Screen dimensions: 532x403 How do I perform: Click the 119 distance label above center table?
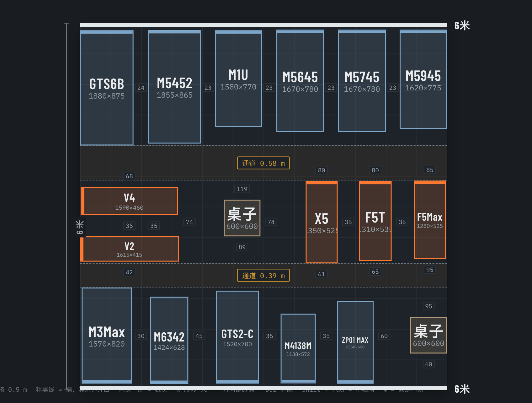pos(242,189)
